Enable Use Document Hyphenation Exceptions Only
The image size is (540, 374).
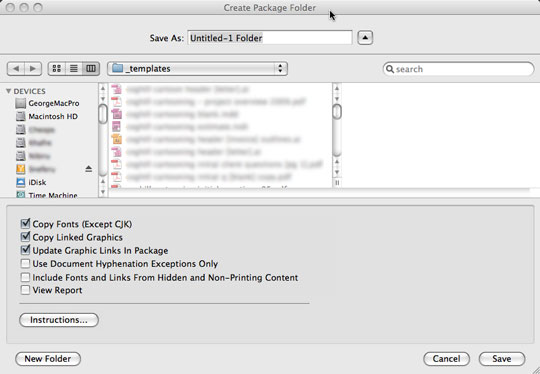tap(25, 263)
